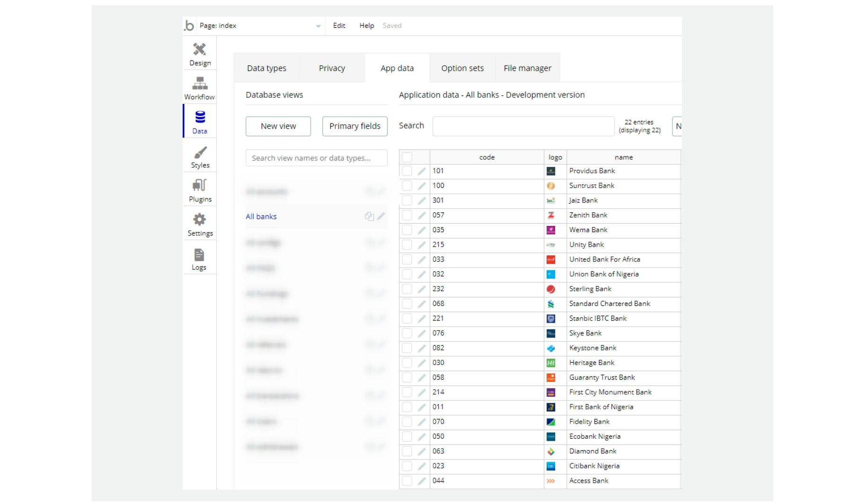The height and width of the screenshot is (504, 866).
Task: Select the Sterling Bank row checkbox
Action: [x=407, y=289]
